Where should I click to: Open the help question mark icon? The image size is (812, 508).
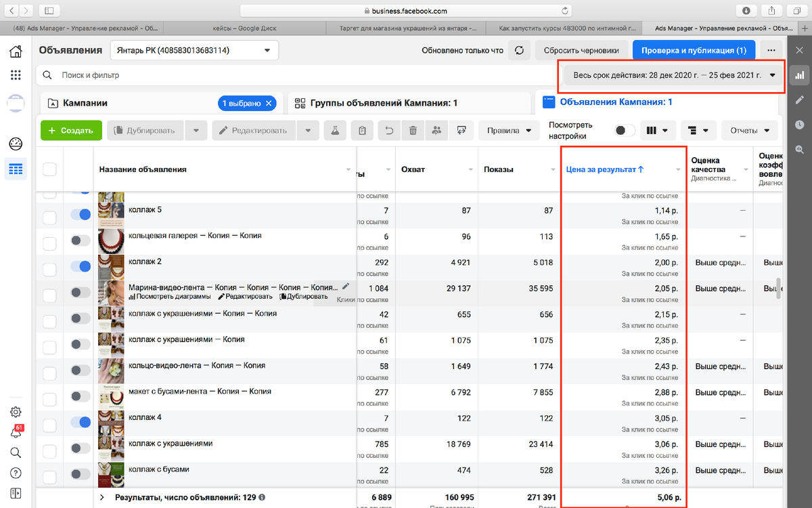[x=16, y=473]
